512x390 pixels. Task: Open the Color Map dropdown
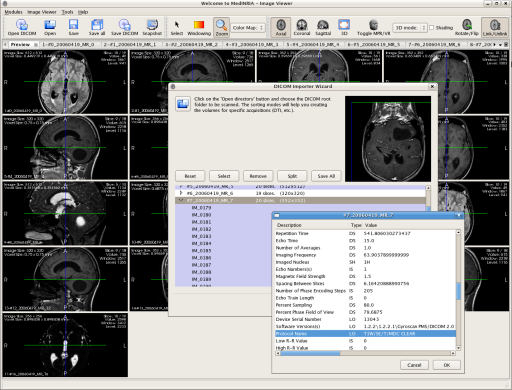(248, 28)
